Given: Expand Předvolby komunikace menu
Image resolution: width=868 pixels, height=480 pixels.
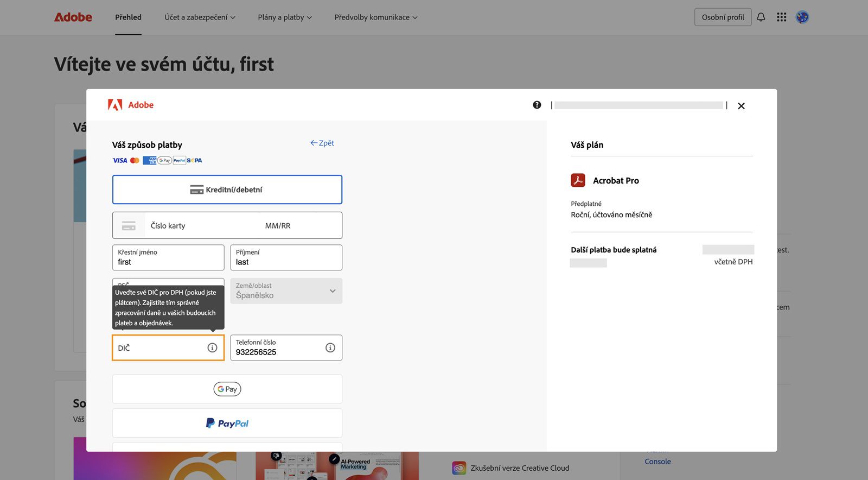Looking at the screenshot, I should coord(375,17).
